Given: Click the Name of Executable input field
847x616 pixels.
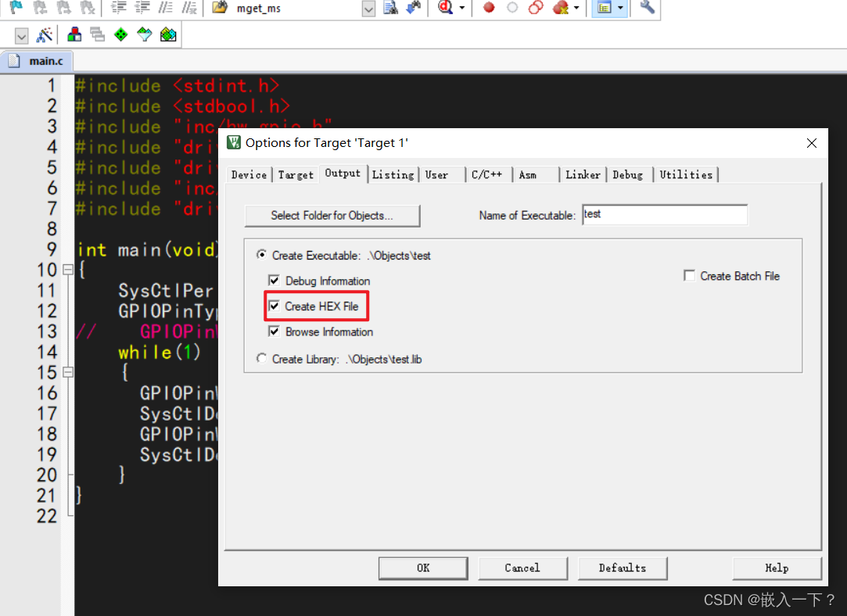Looking at the screenshot, I should [665, 214].
